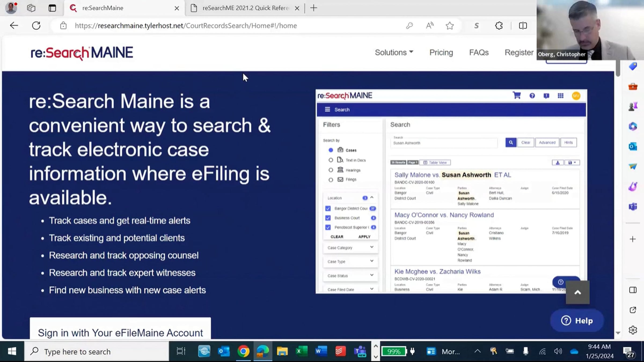Open Windows Task View
The image size is (644, 362).
(x=181, y=351)
